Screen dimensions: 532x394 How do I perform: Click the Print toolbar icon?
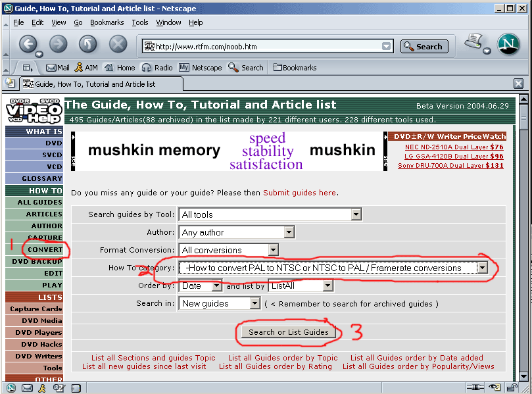pyautogui.click(x=473, y=42)
